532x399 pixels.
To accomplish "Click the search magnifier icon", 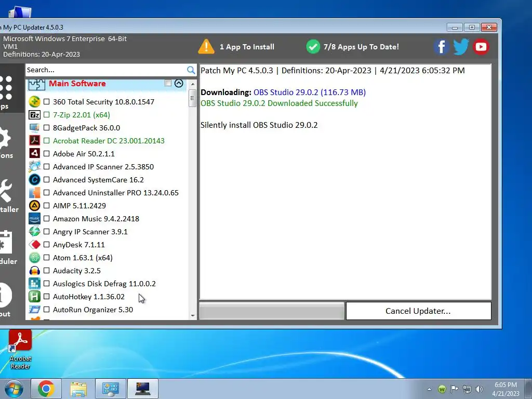I will click(x=191, y=70).
